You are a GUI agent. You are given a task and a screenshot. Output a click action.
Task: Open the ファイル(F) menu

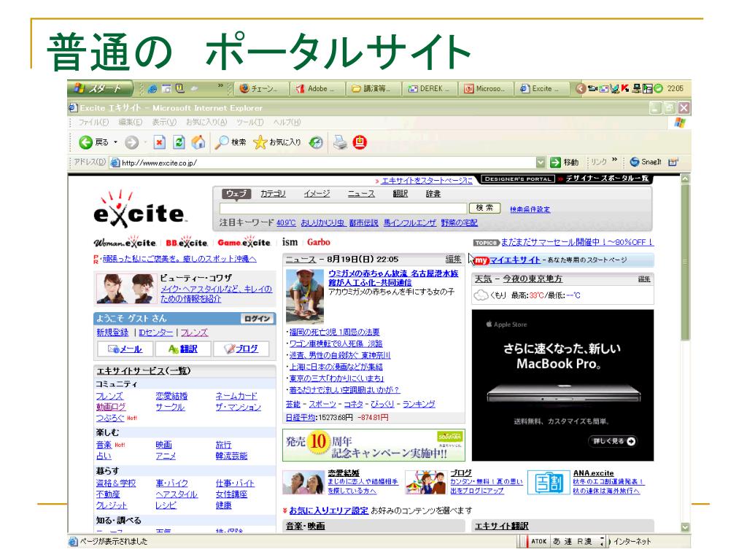pyautogui.click(x=93, y=122)
